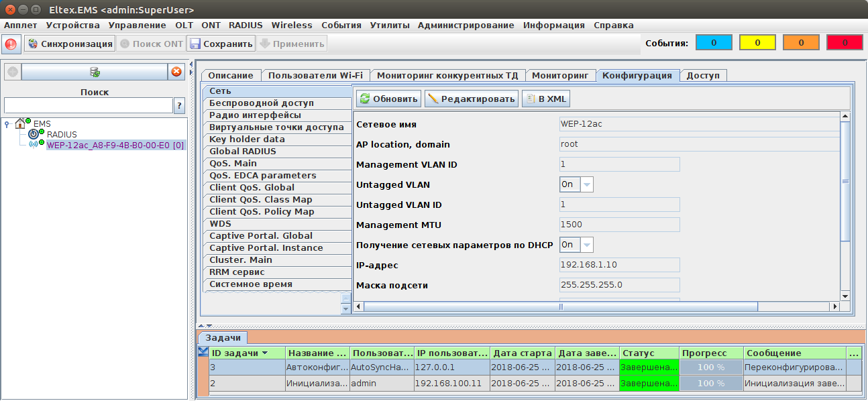Open the Untagged VLAN On dropdown
Viewport: 868px width, 401px height.
[x=586, y=184]
